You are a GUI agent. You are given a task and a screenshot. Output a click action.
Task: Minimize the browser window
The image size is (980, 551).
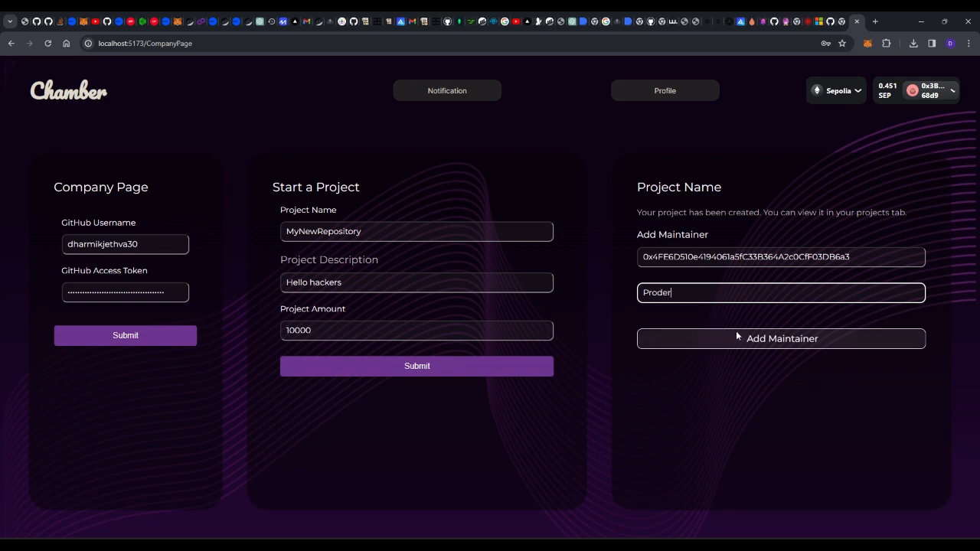click(921, 21)
